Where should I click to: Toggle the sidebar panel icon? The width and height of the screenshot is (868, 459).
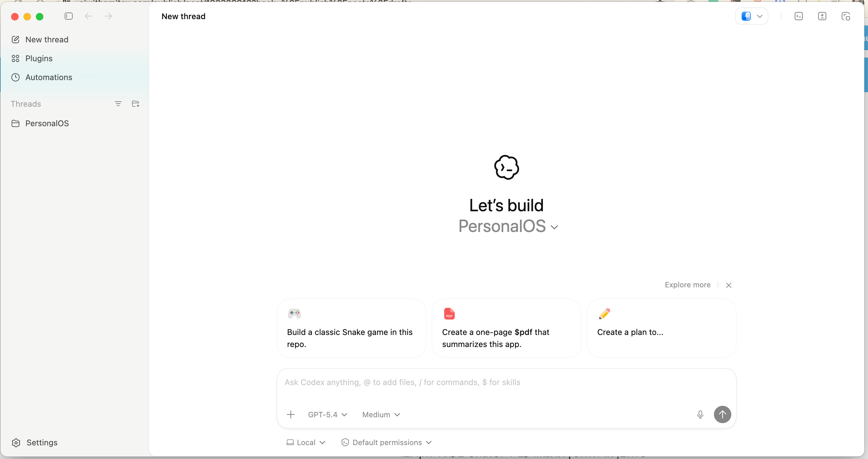[x=68, y=16]
